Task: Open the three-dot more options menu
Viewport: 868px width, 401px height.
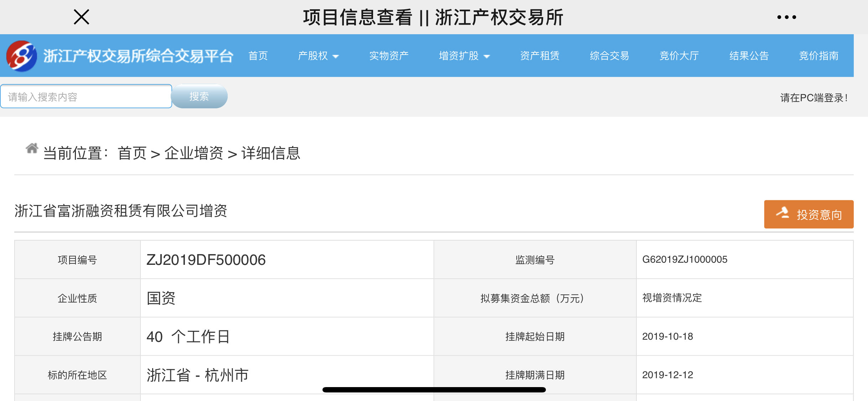Action: coord(786,17)
